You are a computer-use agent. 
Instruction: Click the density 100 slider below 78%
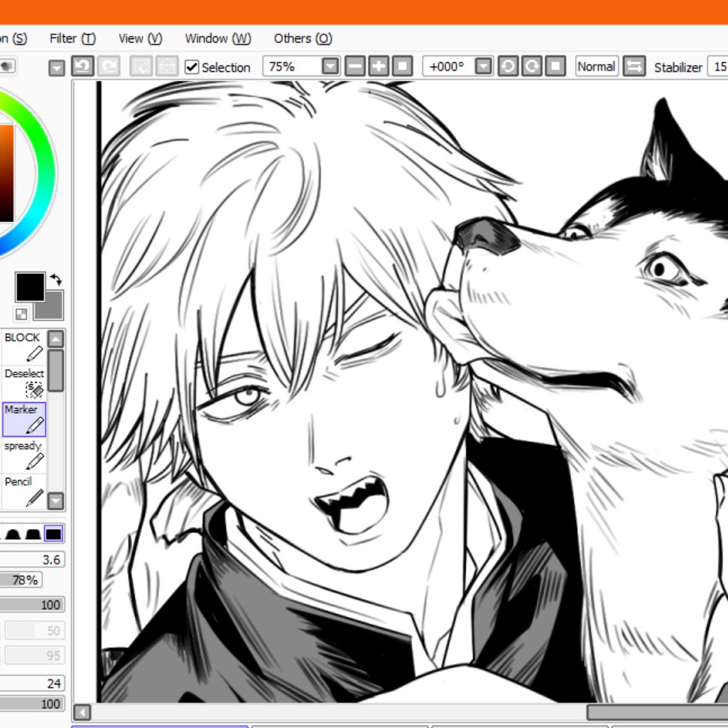[32, 605]
